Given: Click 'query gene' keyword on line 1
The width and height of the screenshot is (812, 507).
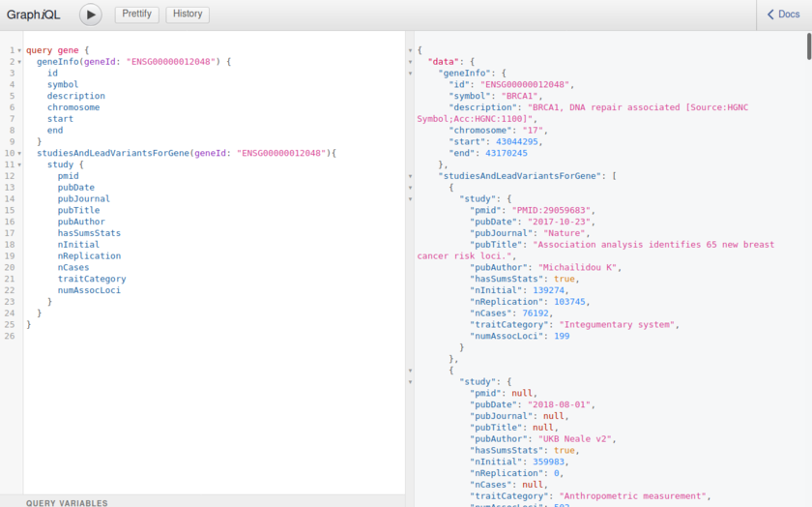Looking at the screenshot, I should (x=52, y=50).
